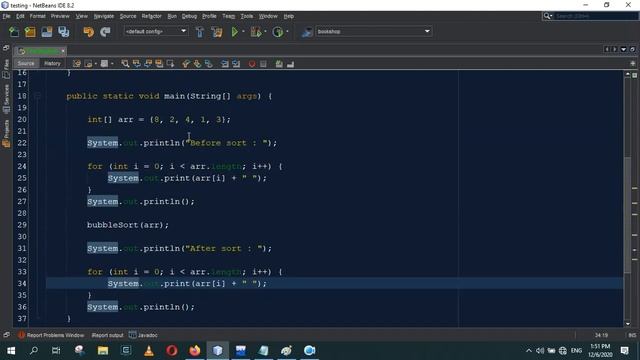Image resolution: width=640 pixels, height=360 pixels.
Task: Open the back-history dropdown arrow in editor toolbar
Action: click(x=96, y=64)
